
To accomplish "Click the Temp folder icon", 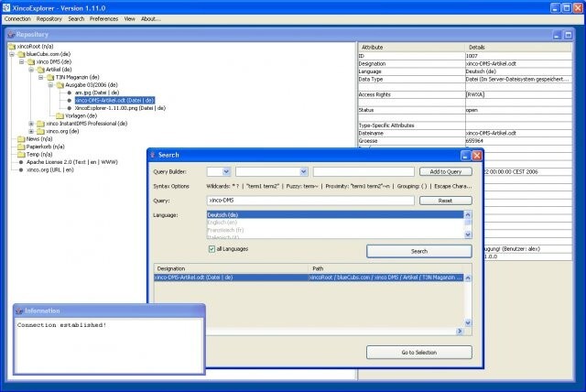I will tap(22, 155).
